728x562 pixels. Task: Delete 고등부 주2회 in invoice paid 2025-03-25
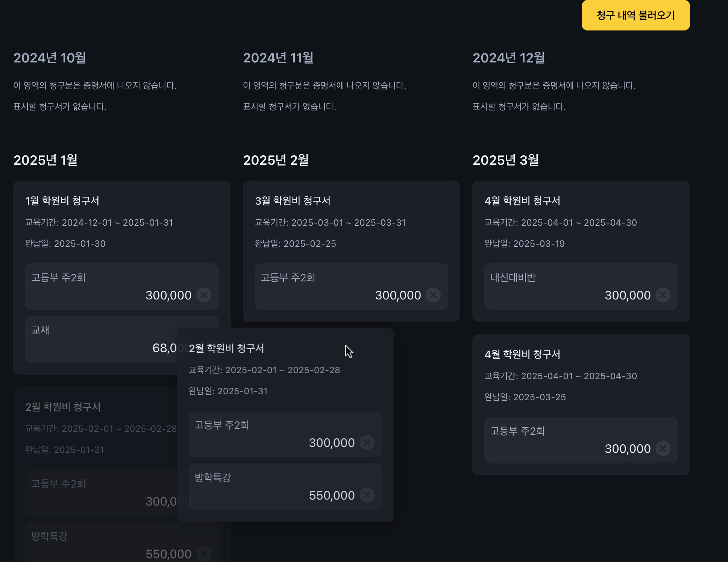(x=663, y=448)
